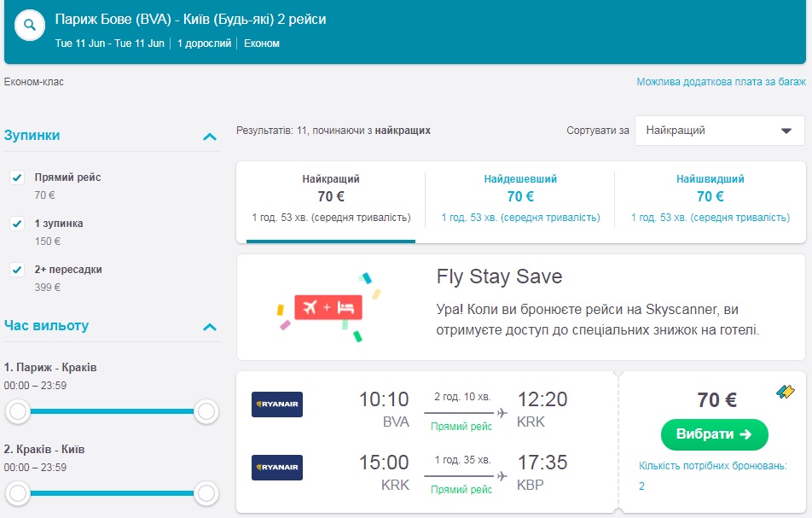Click the right handle of Париж - Краків slider
The image size is (812, 518).
pyautogui.click(x=206, y=412)
